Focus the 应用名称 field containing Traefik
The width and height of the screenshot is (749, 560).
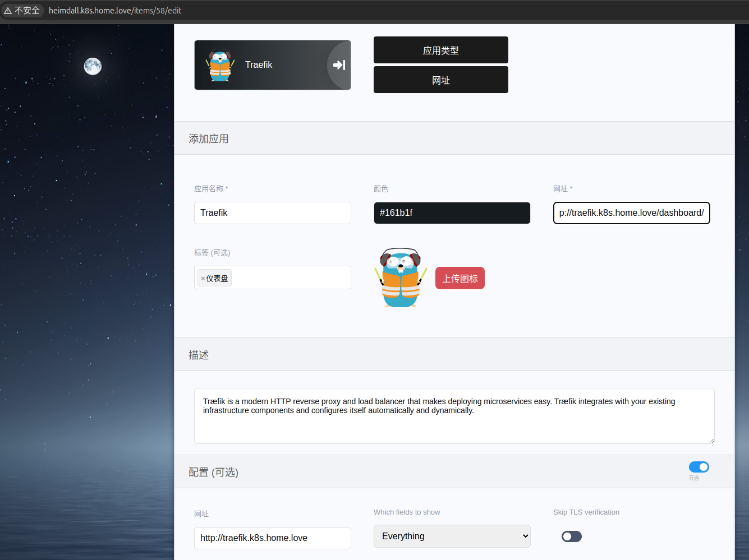[x=273, y=213]
